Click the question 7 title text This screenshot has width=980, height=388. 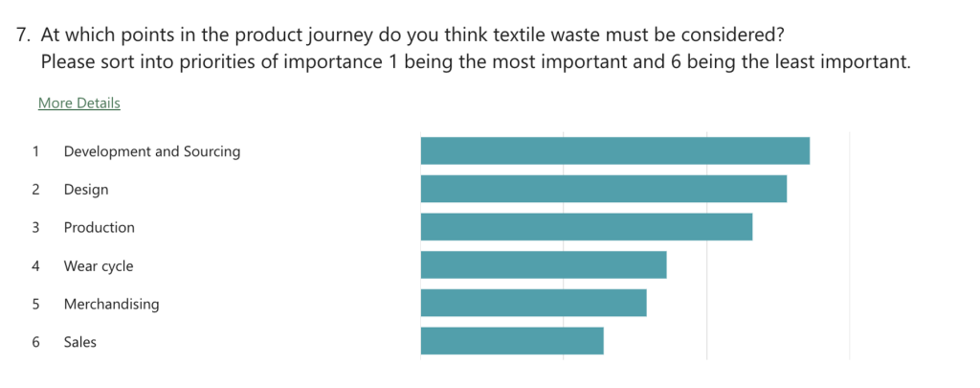tap(464, 48)
